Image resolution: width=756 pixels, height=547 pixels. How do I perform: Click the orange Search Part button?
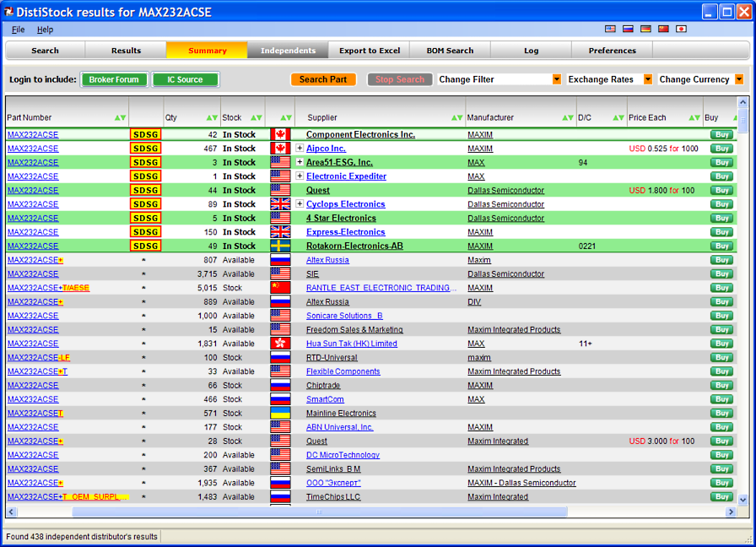pyautogui.click(x=323, y=79)
